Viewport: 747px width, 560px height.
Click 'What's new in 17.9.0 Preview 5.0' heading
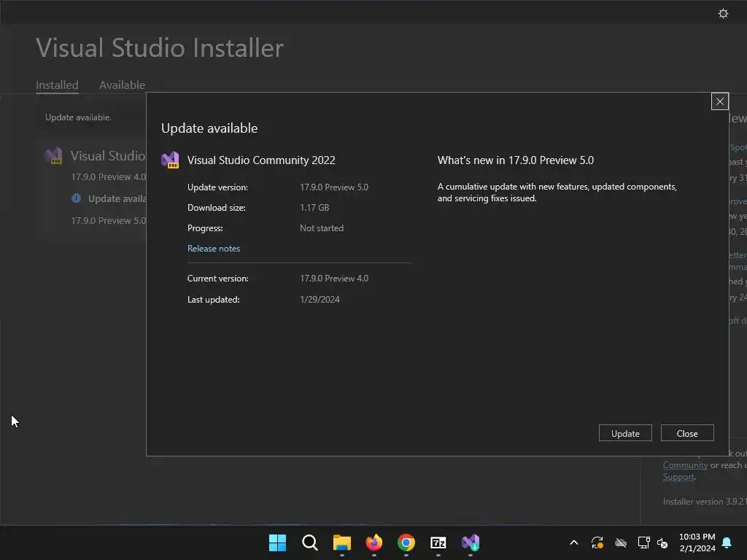tap(516, 160)
